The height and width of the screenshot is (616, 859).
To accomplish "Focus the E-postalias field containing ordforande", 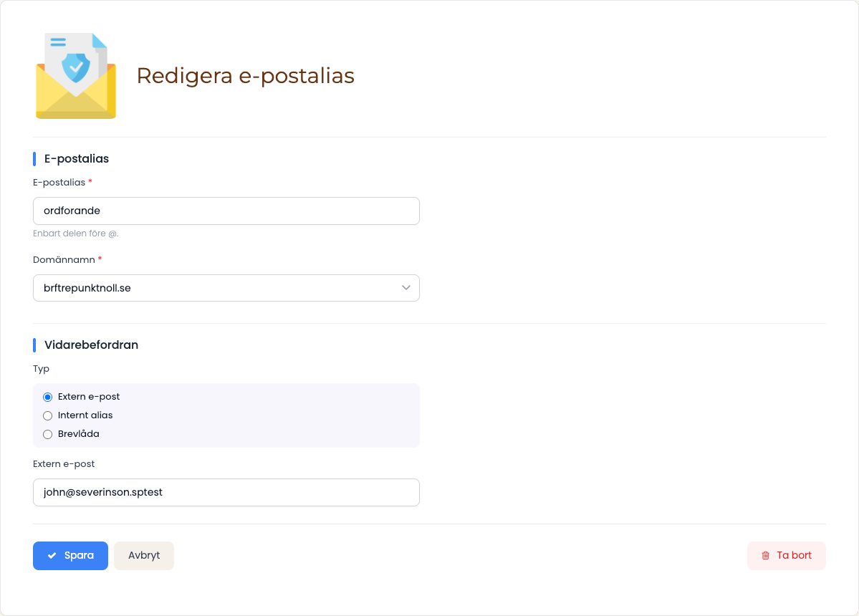I will click(x=226, y=211).
